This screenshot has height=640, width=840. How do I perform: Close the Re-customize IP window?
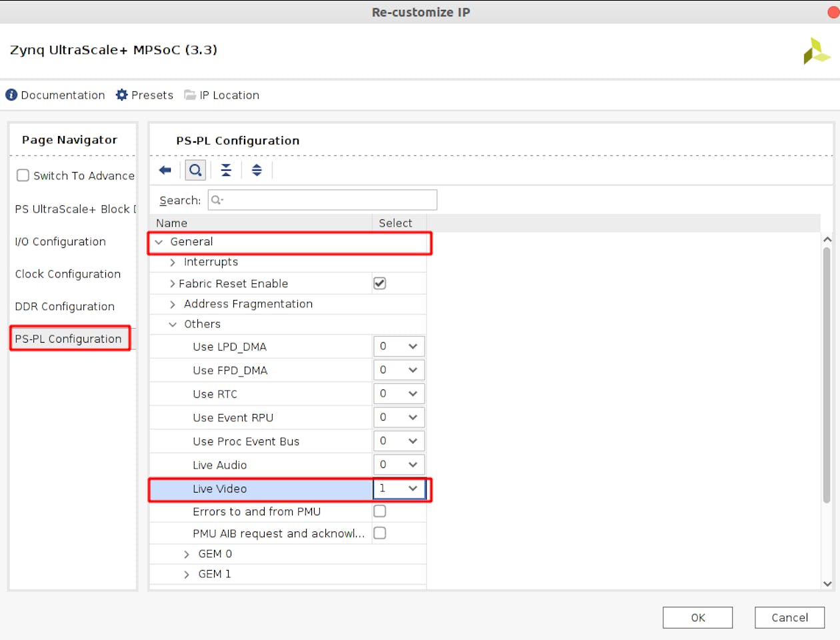point(833,12)
